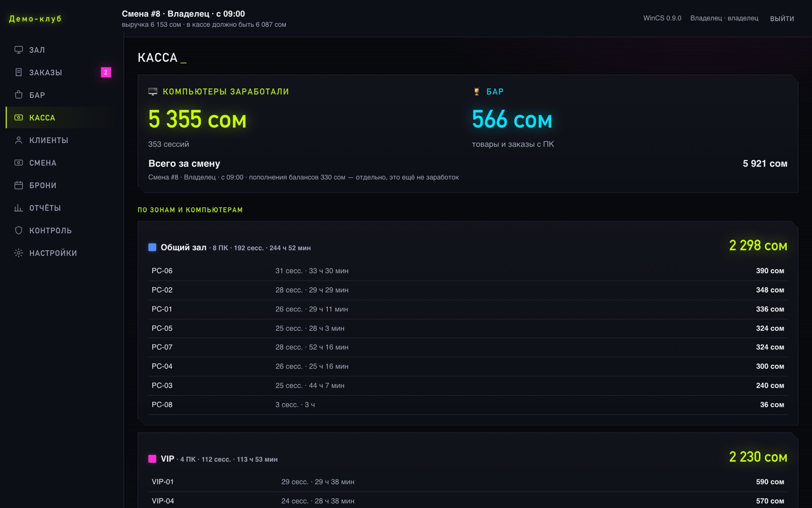812x508 pixels.
Task: Click the ЗАКАЗЫ receipt icon
Action: (x=19, y=73)
